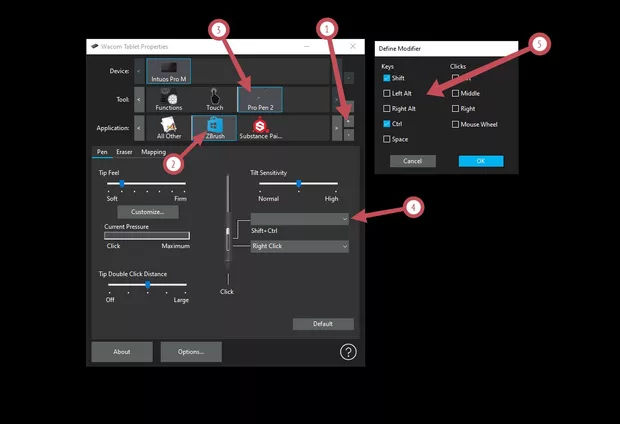The image size is (620, 424).
Task: Confirm Define Modifier with OK
Action: (481, 161)
